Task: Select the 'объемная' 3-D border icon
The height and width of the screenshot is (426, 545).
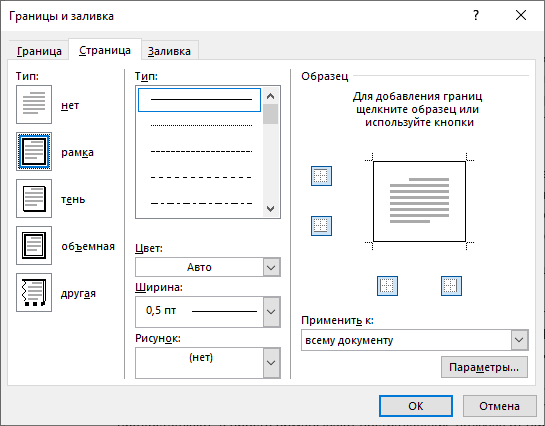Action: tap(34, 245)
